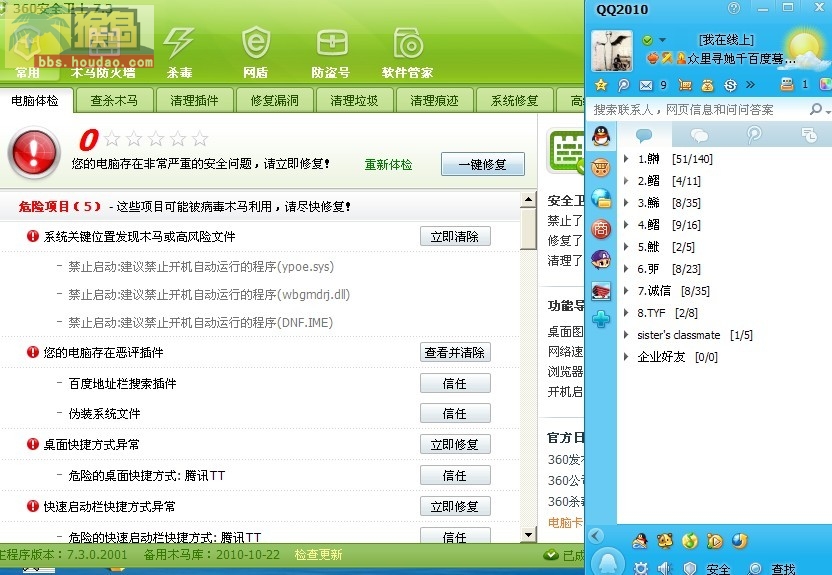The height and width of the screenshot is (575, 832).
Task: Click 查看并清除 for bad-rated plugins
Action: pos(455,352)
